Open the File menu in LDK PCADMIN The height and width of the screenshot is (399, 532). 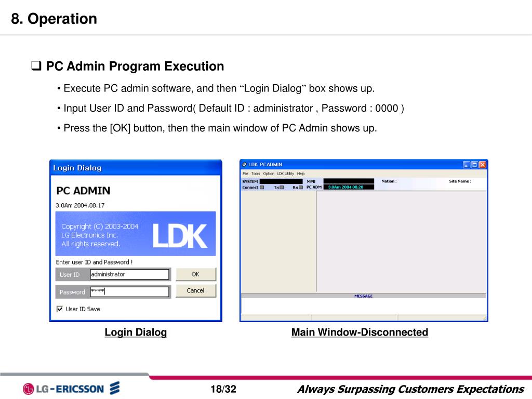pos(245,174)
